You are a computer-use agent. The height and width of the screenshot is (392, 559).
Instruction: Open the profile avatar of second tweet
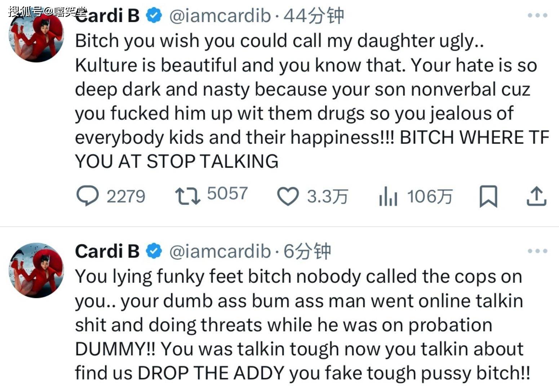[x=36, y=270]
